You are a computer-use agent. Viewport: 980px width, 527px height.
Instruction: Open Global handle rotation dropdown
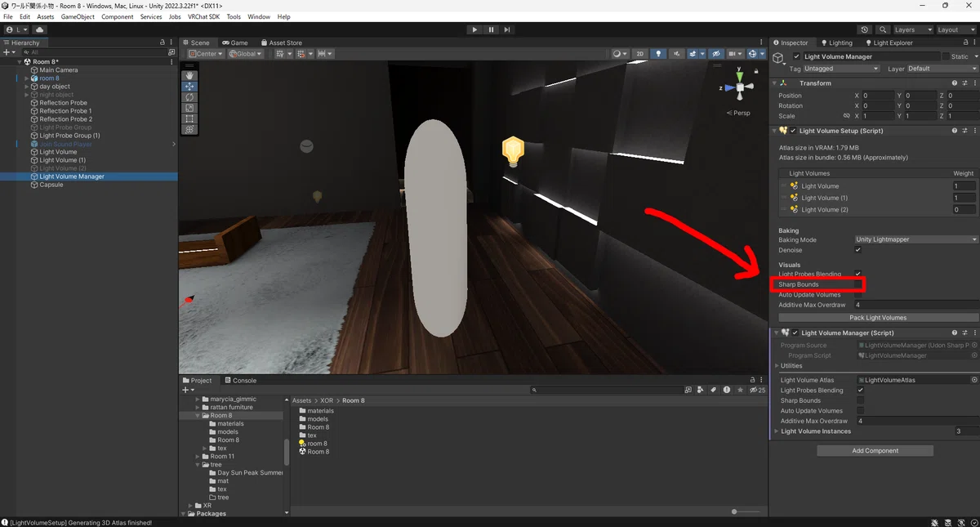[x=245, y=54]
